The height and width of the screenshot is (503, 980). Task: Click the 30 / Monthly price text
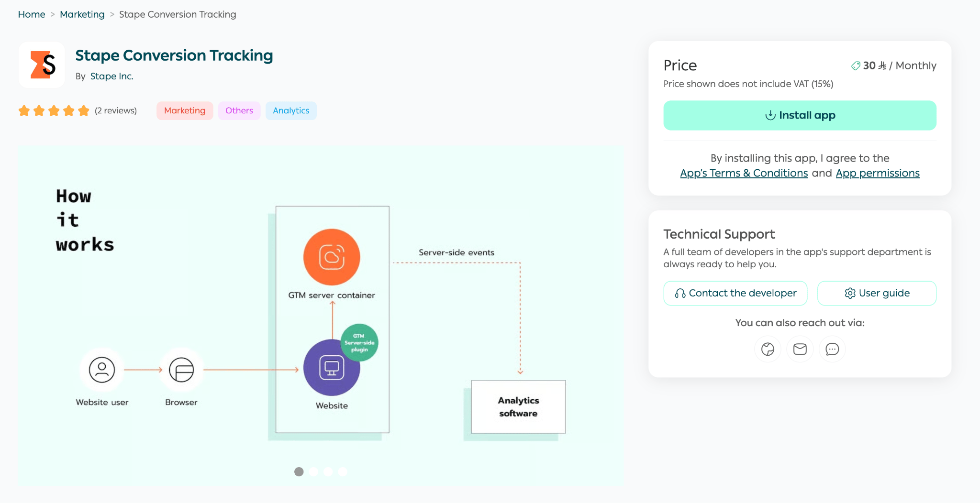click(x=894, y=66)
